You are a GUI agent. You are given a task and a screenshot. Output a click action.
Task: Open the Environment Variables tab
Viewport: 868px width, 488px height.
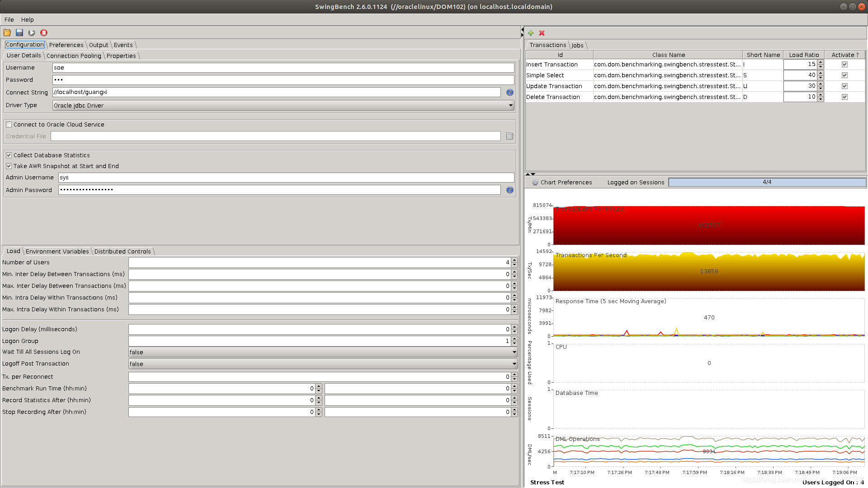tap(57, 252)
